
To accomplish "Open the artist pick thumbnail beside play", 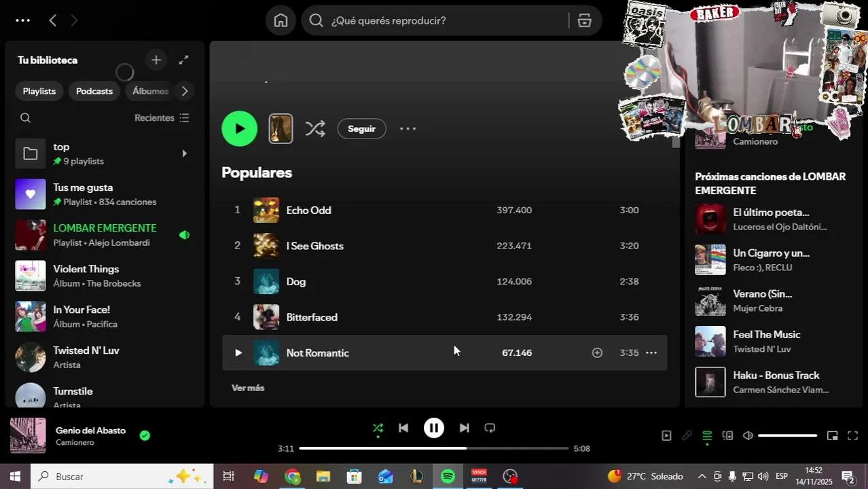I will tap(281, 128).
